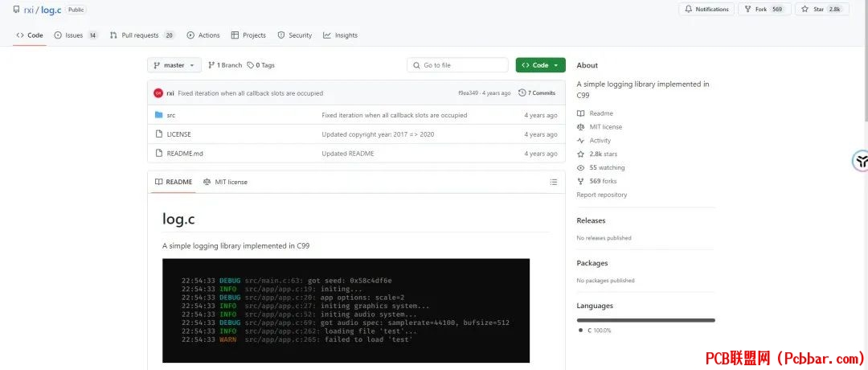
Task: Click the Star count 2.8k badge
Action: 834,10
